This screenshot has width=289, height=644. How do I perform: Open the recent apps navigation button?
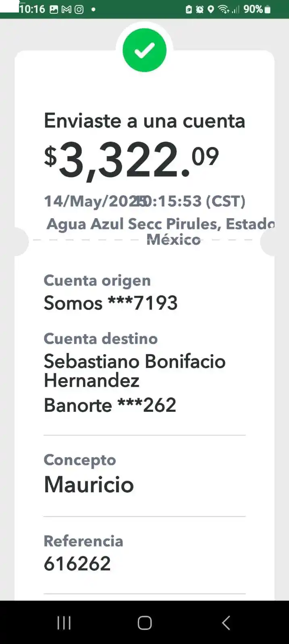tap(64, 623)
